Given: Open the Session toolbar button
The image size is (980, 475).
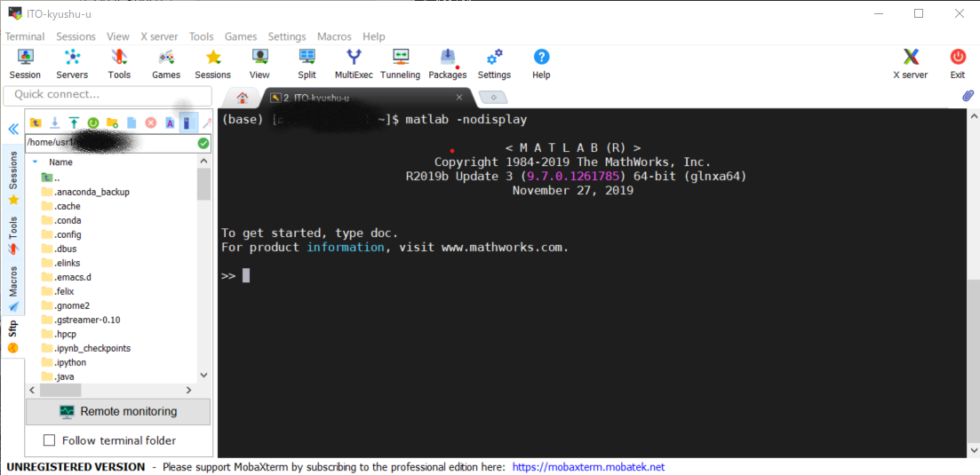Looking at the screenshot, I should coord(25,64).
